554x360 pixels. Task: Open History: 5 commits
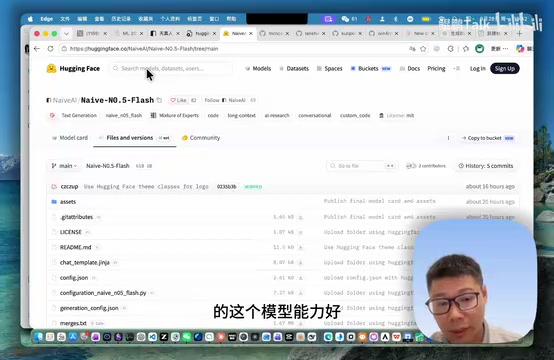[486, 166]
